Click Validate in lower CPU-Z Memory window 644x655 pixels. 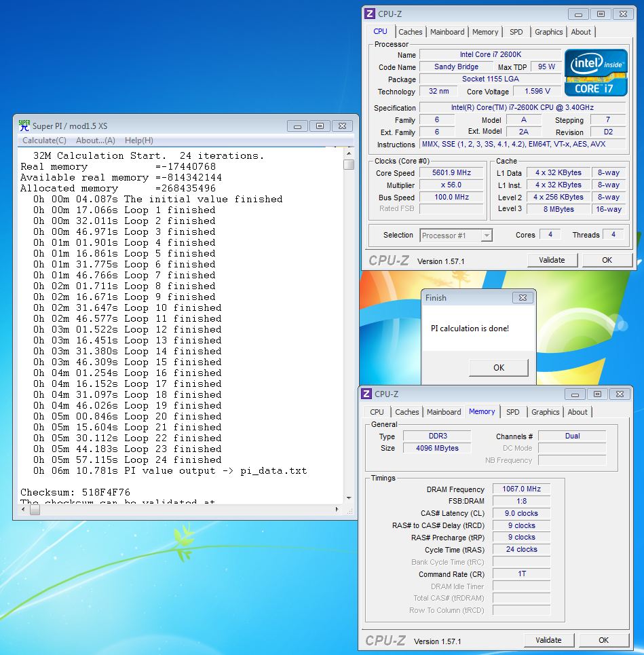[548, 640]
